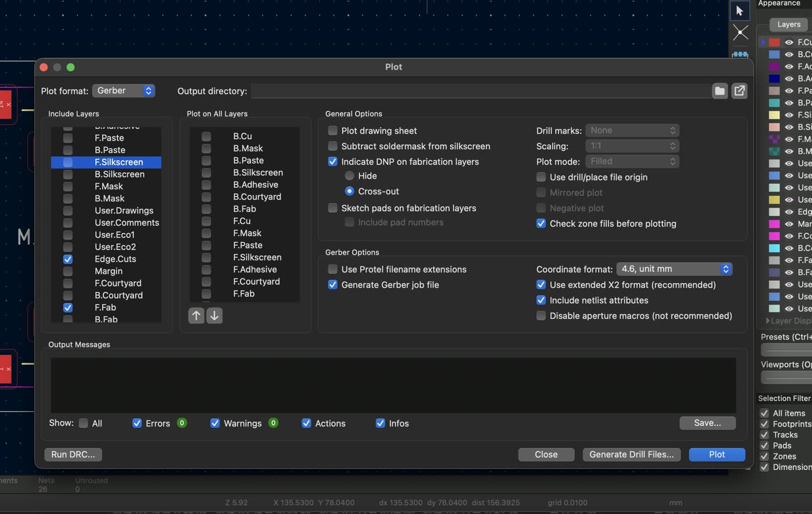Switch to the Layers tab in Appearance panel
Screen dimensions: 812x514
tap(788, 24)
